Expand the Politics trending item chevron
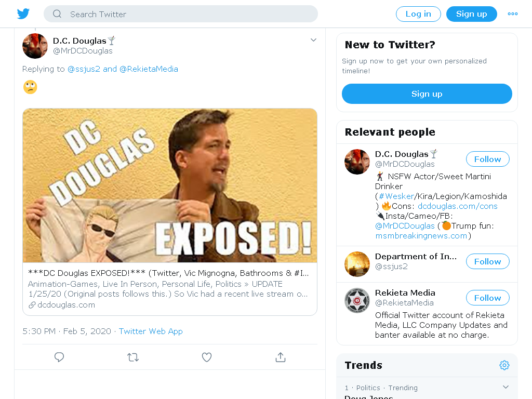Viewport: 532px width, 399px height. click(x=506, y=387)
